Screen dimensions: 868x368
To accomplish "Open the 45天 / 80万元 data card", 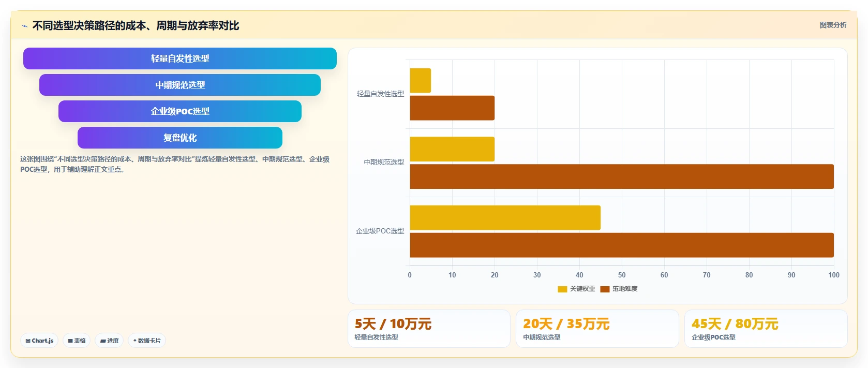I will [766, 329].
